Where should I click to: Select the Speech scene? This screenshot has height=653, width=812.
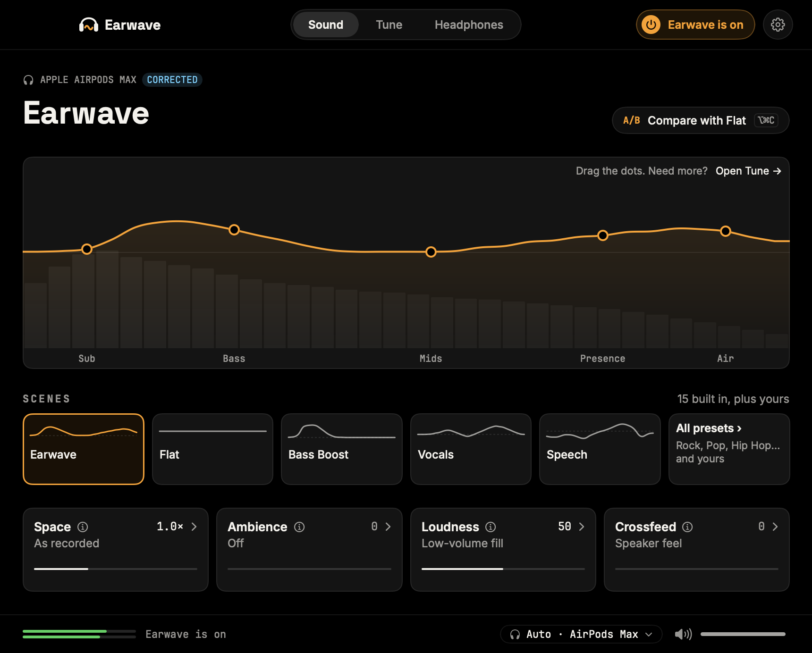[600, 449]
